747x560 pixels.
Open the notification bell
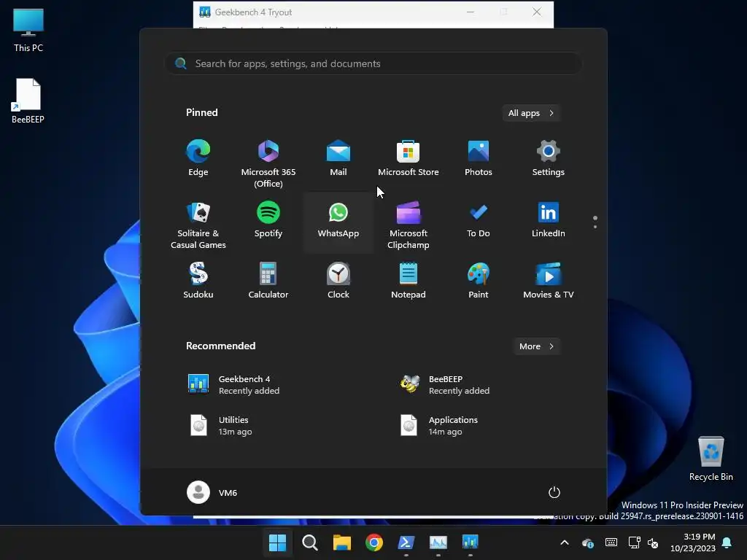click(x=727, y=542)
